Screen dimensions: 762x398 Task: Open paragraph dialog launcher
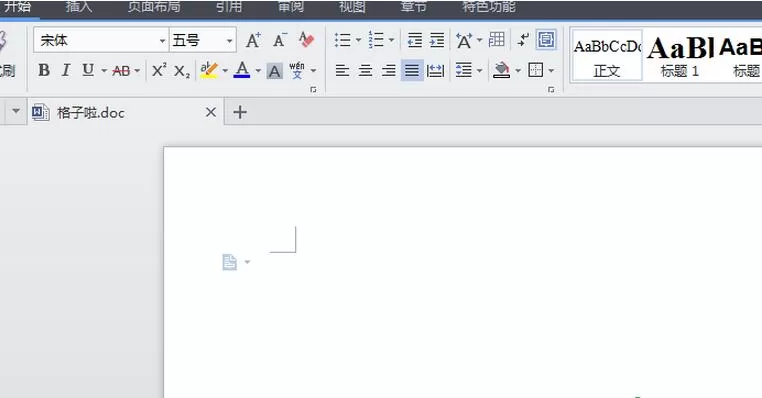(x=551, y=89)
